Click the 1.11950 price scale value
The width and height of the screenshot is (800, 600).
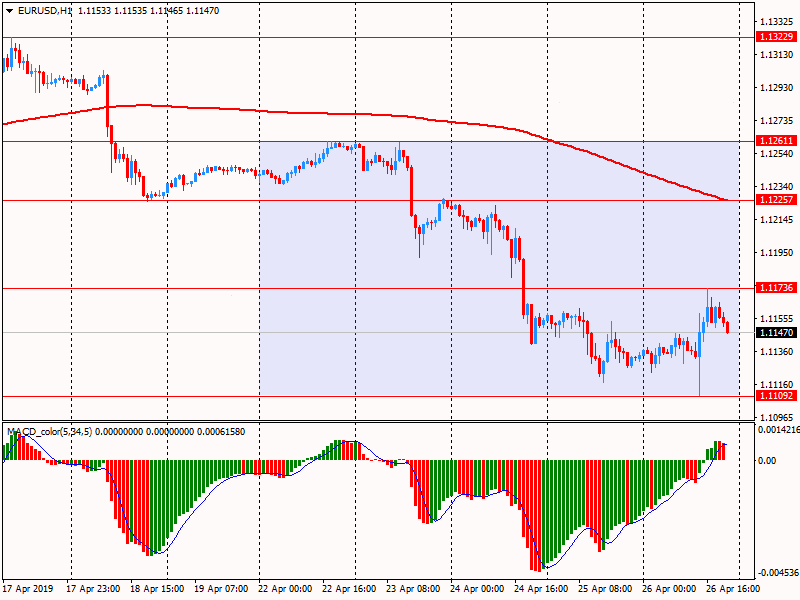tap(777, 253)
